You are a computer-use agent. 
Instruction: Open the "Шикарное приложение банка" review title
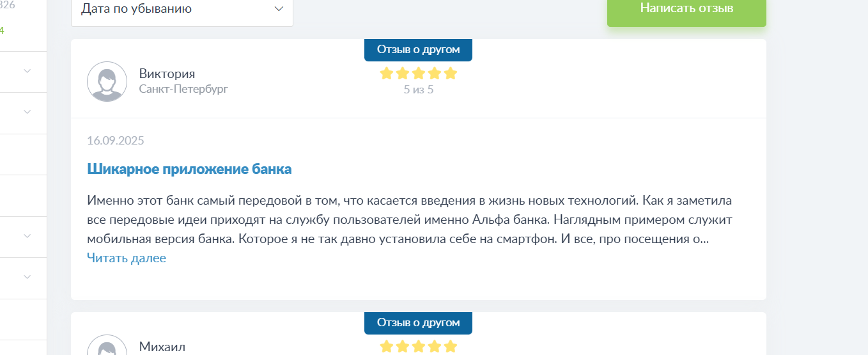(189, 170)
